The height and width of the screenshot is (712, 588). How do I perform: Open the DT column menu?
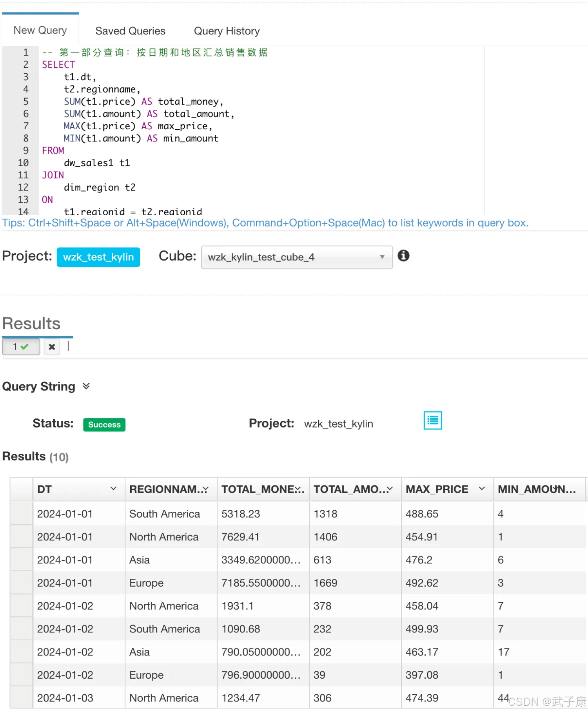[x=113, y=489]
